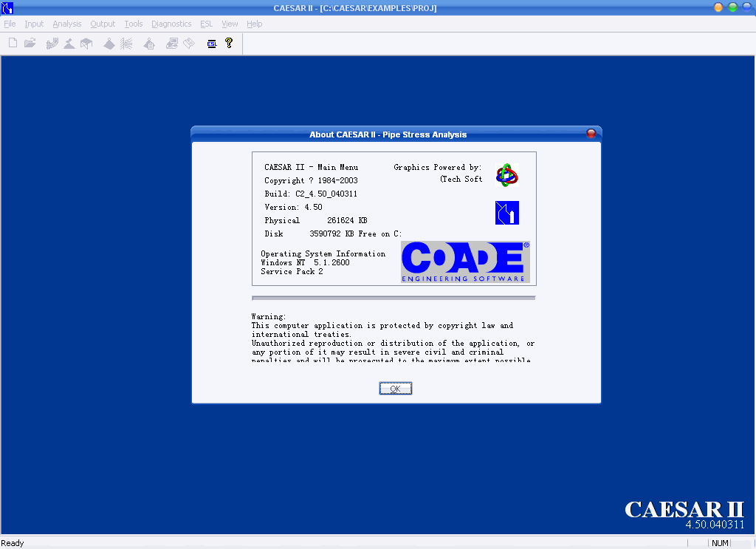Click the 'Copyright ? 1984-2003' line
This screenshot has height=549, width=756.
(311, 180)
